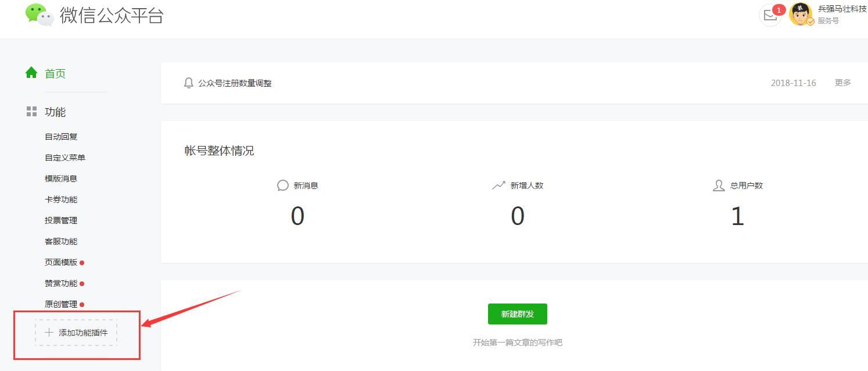The width and height of the screenshot is (868, 371).
Task: Select 自定义菜单 from the sidebar
Action: tap(65, 158)
